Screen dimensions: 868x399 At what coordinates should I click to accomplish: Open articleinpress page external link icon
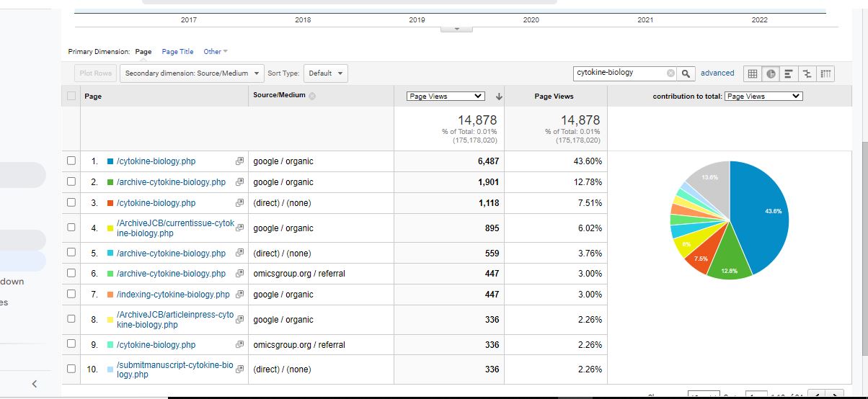(x=239, y=320)
